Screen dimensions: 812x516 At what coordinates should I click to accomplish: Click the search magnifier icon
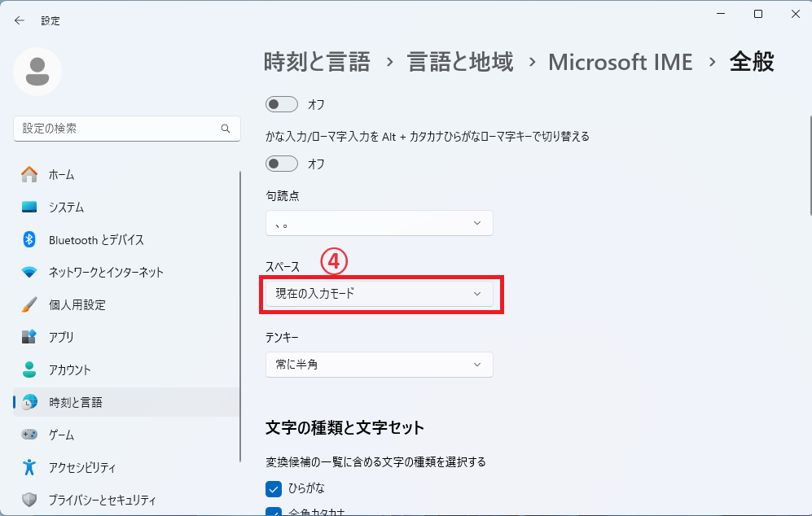pyautogui.click(x=226, y=129)
